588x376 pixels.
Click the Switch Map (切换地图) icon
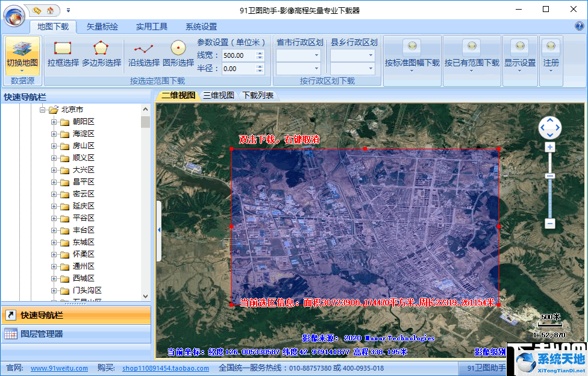[22, 48]
